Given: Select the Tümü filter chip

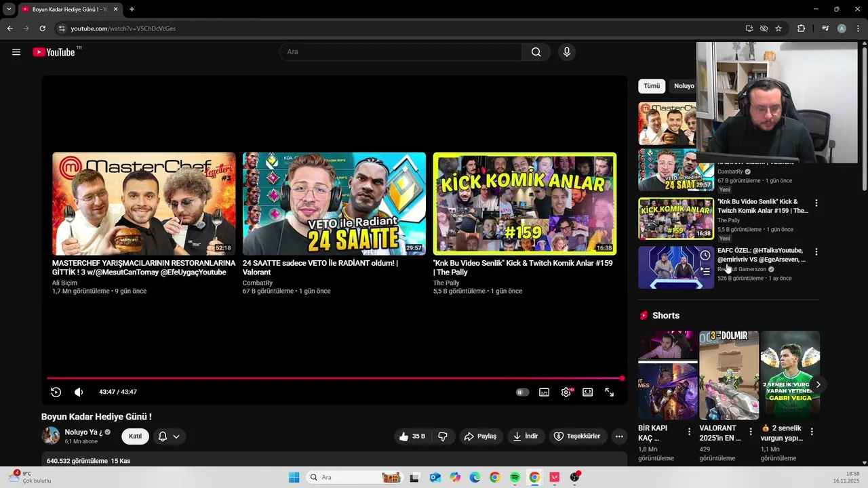Looking at the screenshot, I should [x=652, y=86].
